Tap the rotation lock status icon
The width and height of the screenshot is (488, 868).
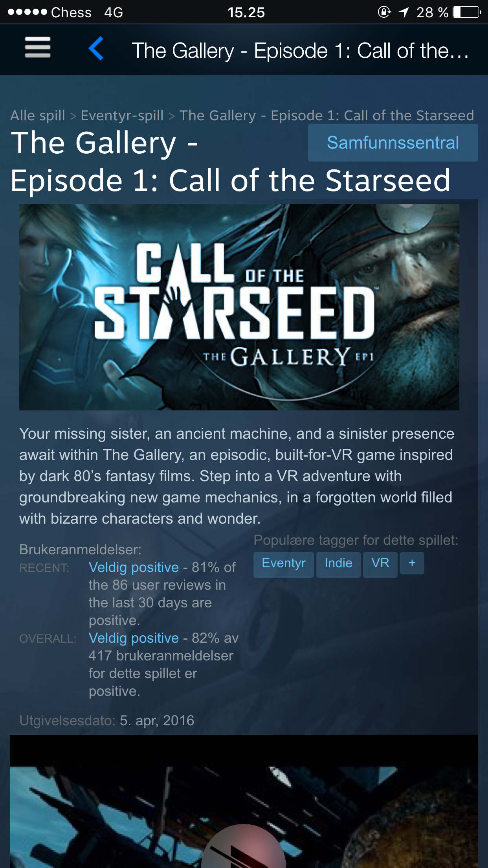pyautogui.click(x=384, y=12)
